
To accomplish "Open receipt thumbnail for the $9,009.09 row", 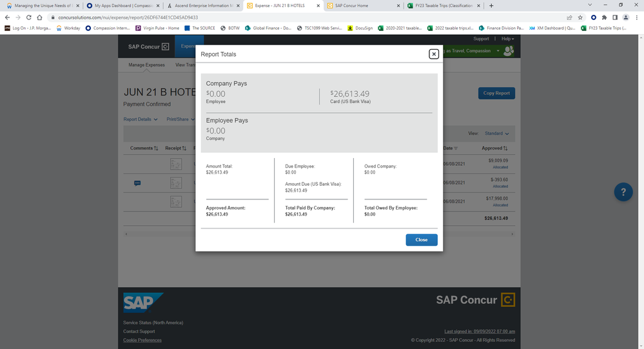I will (176, 164).
